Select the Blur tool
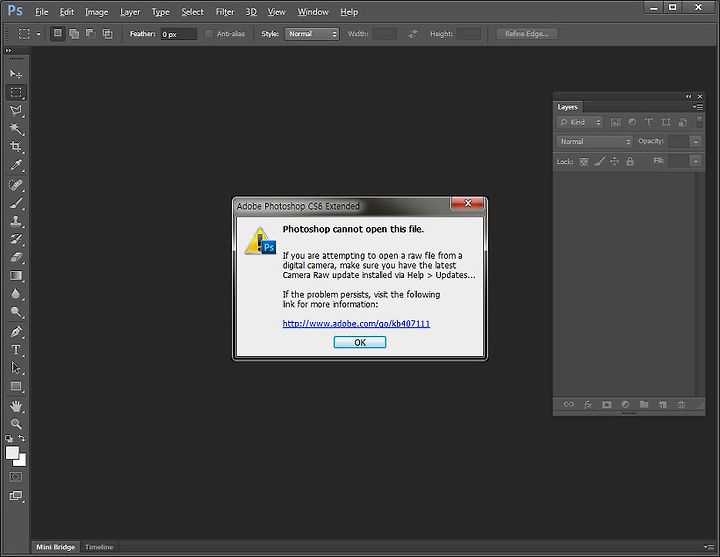720x557 pixels. 16,294
